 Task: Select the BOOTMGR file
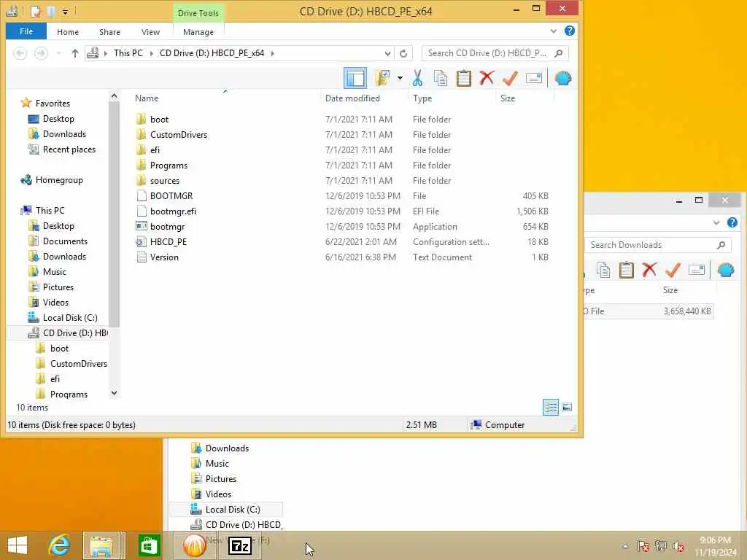171,196
